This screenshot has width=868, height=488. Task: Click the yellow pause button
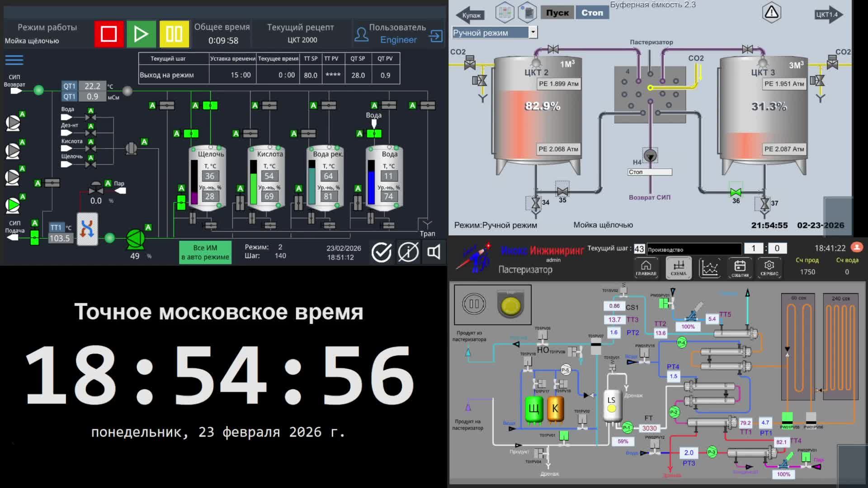174,34
